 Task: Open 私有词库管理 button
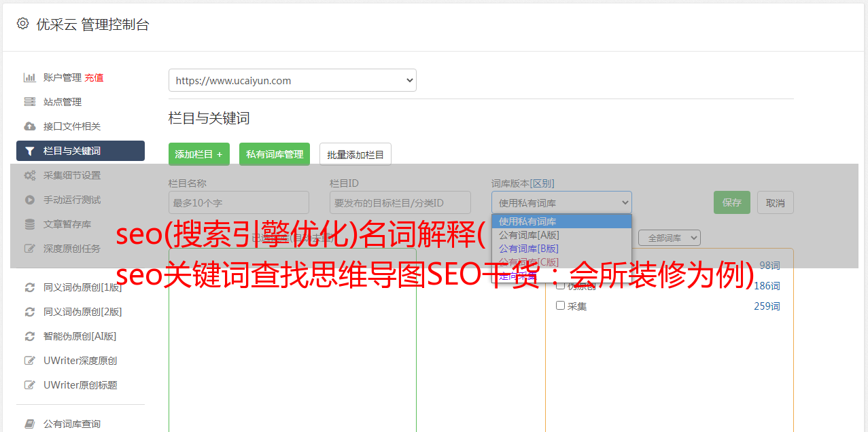coord(275,154)
